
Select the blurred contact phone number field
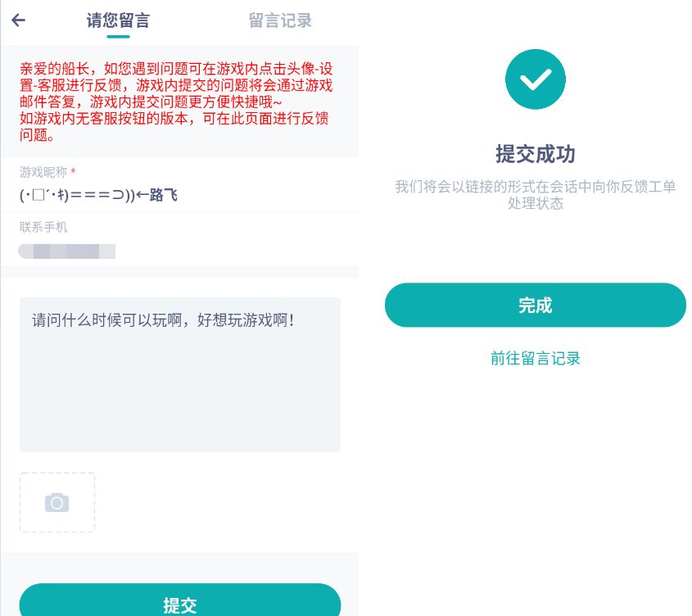pyautogui.click(x=67, y=251)
